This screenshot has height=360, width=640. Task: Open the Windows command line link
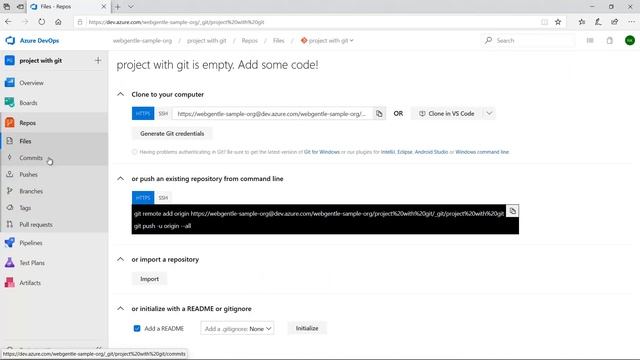click(x=482, y=152)
